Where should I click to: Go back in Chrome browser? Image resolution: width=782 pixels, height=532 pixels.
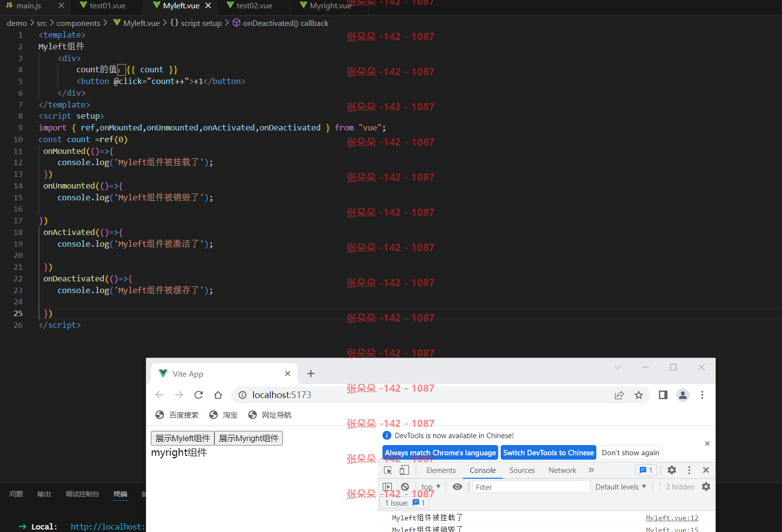click(x=159, y=395)
